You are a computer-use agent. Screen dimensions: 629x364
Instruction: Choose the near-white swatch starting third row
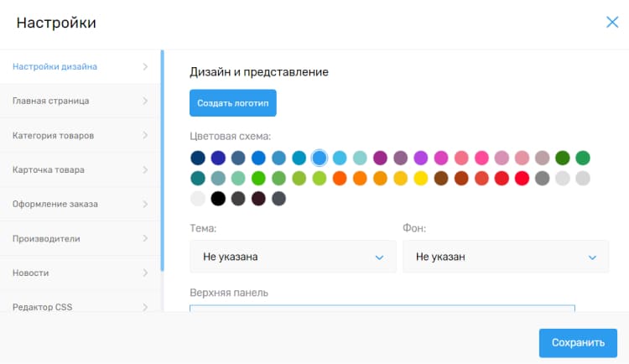pyautogui.click(x=198, y=199)
